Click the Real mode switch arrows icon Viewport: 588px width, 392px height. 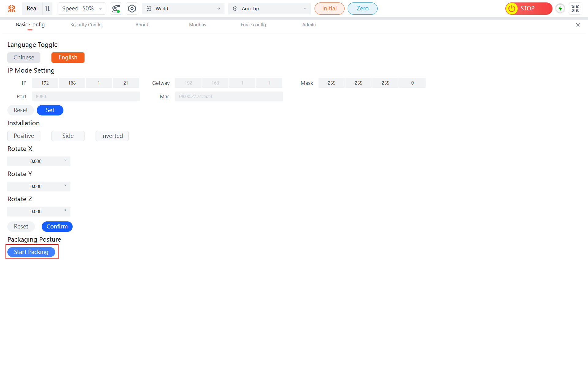(x=47, y=9)
